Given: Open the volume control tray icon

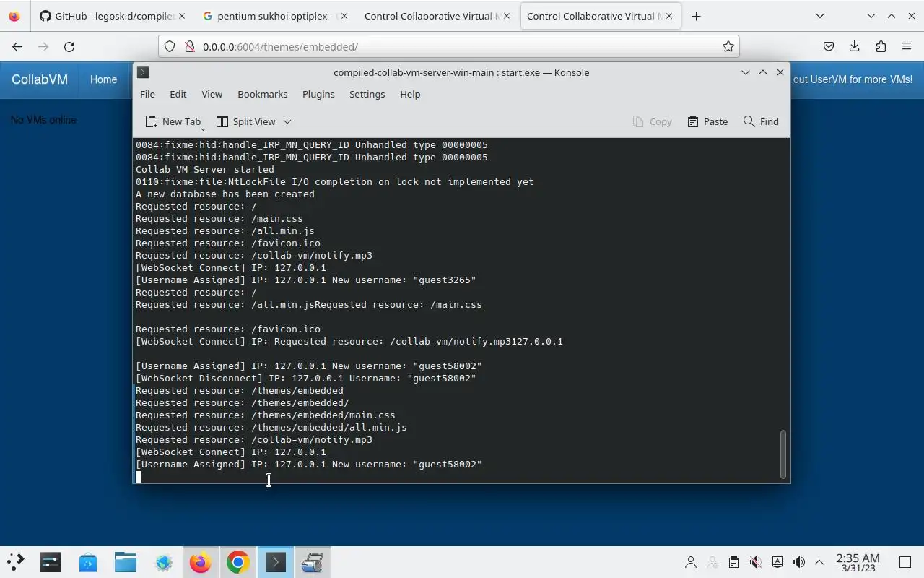Looking at the screenshot, I should tap(798, 562).
